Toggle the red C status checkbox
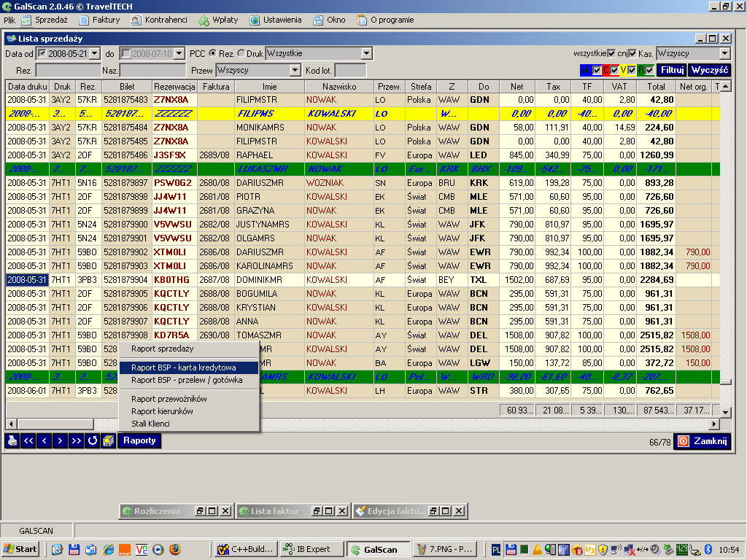This screenshot has height=560, width=747. (x=614, y=71)
